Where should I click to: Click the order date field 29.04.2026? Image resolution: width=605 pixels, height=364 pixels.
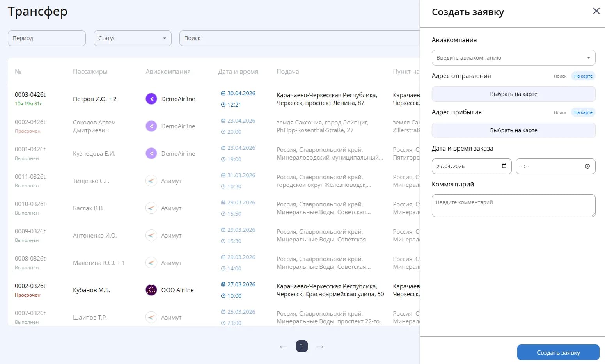[472, 166]
